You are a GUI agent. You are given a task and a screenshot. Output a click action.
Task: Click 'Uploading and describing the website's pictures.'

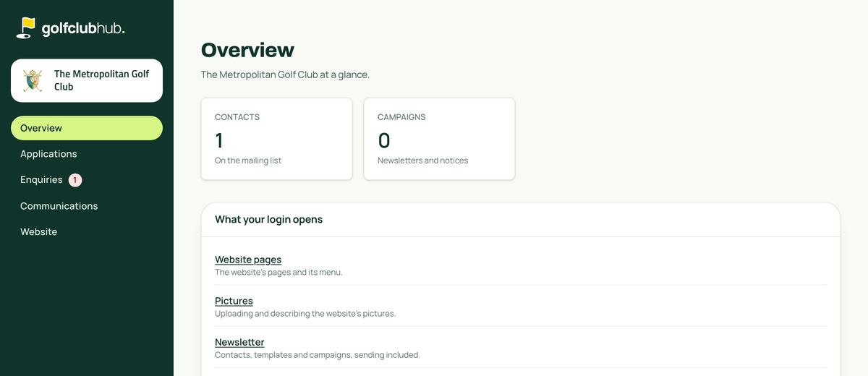pos(305,314)
